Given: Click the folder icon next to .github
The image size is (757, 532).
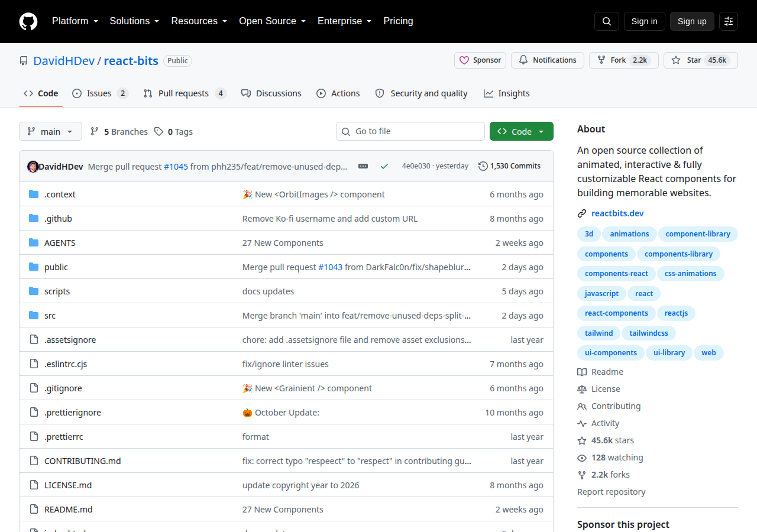Looking at the screenshot, I should 34,219.
